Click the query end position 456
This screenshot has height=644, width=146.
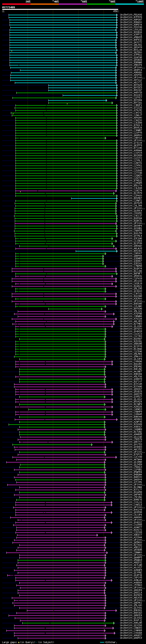115,11
